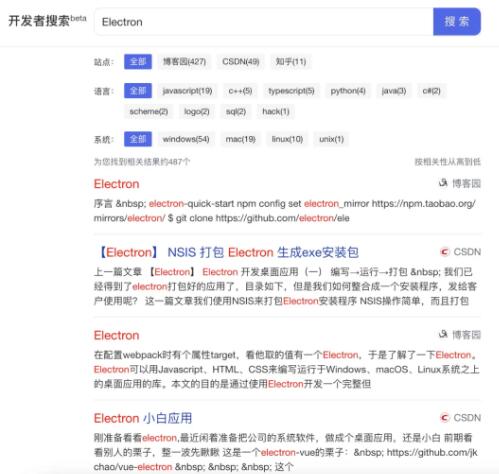This screenshot has height=474, width=499.
Task: Click snippet beginning 在配置webpack时有个属性target
Action: (287, 369)
